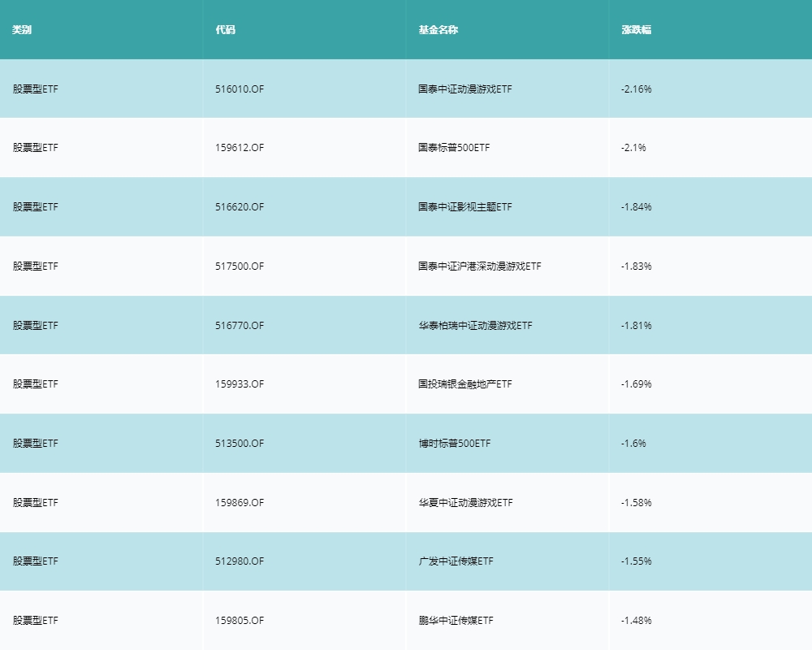
Task: Click the -1.84% change value
Action: (x=637, y=207)
